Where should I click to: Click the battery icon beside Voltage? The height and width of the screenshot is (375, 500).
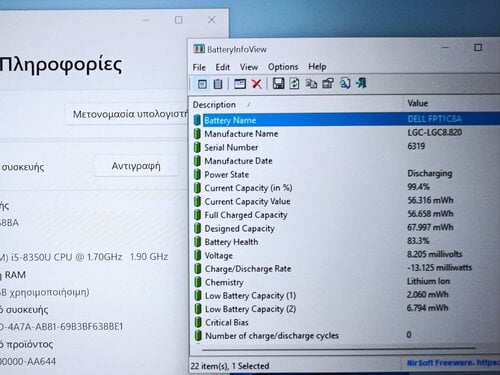click(x=198, y=255)
